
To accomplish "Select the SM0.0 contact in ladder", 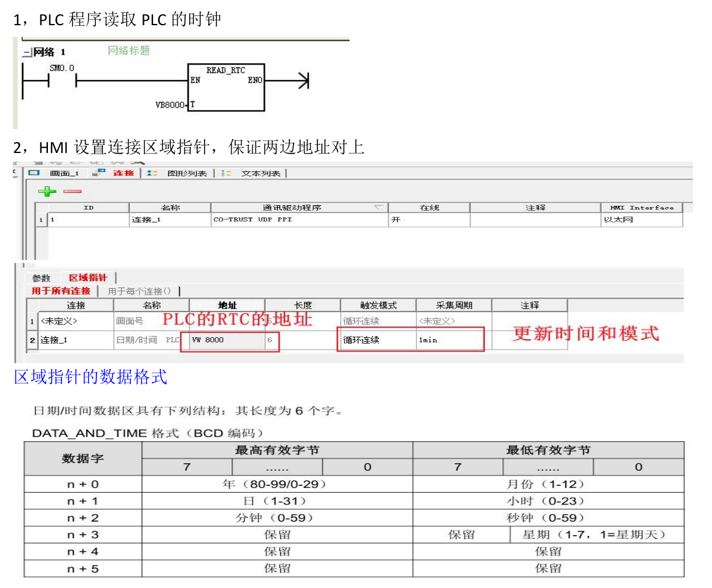I will click(62, 80).
